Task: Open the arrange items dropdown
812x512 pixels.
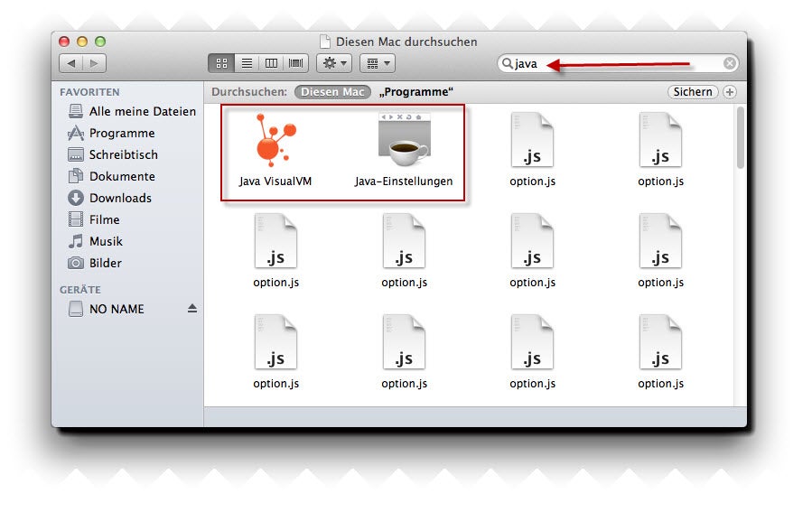Action: click(377, 63)
